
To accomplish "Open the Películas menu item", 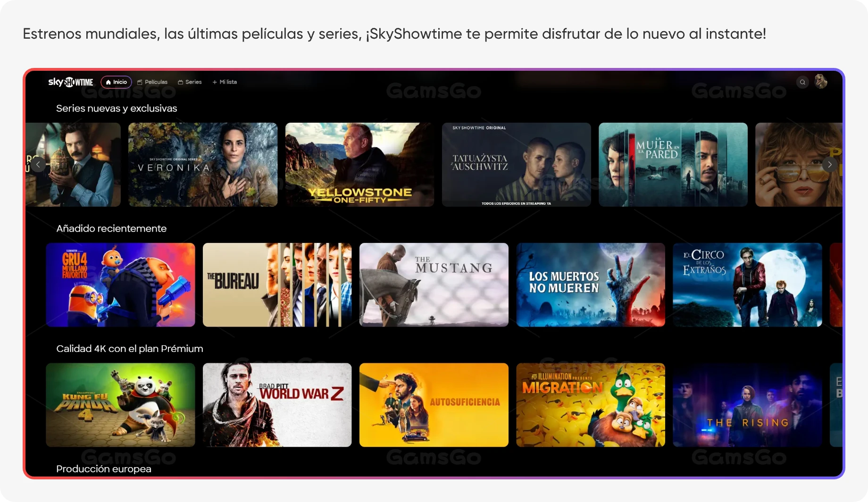I will tap(152, 82).
